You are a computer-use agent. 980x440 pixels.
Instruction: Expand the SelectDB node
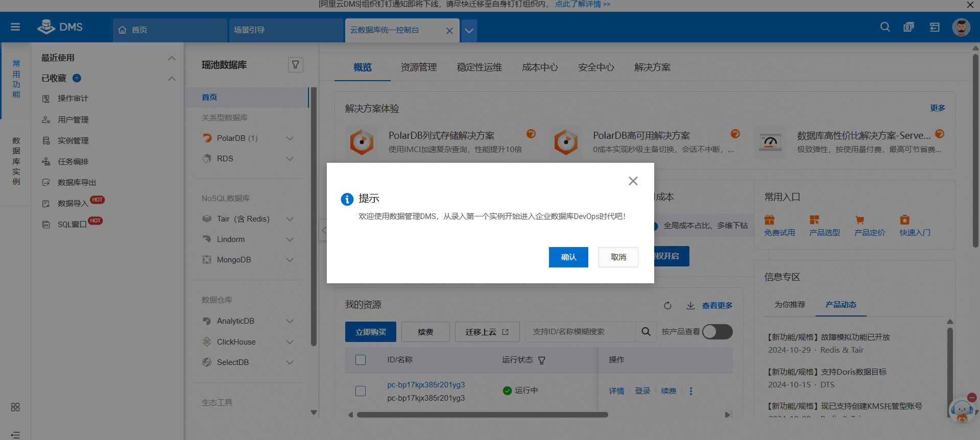tap(290, 362)
